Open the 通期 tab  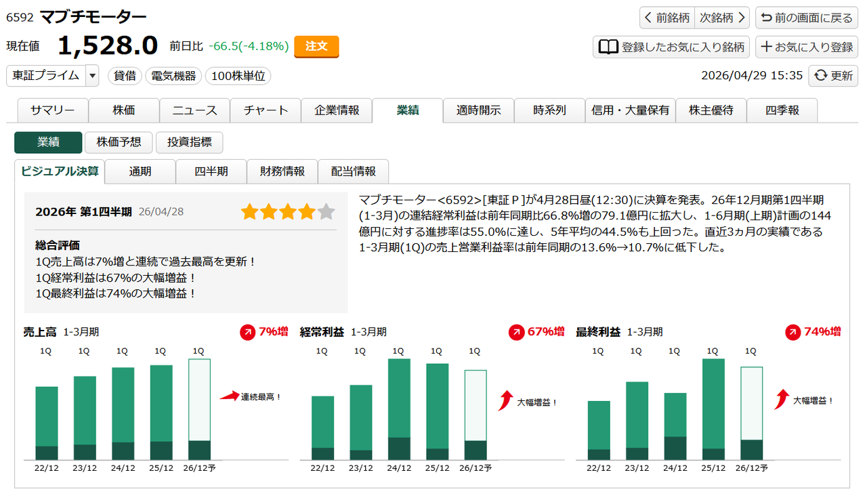pos(140,172)
